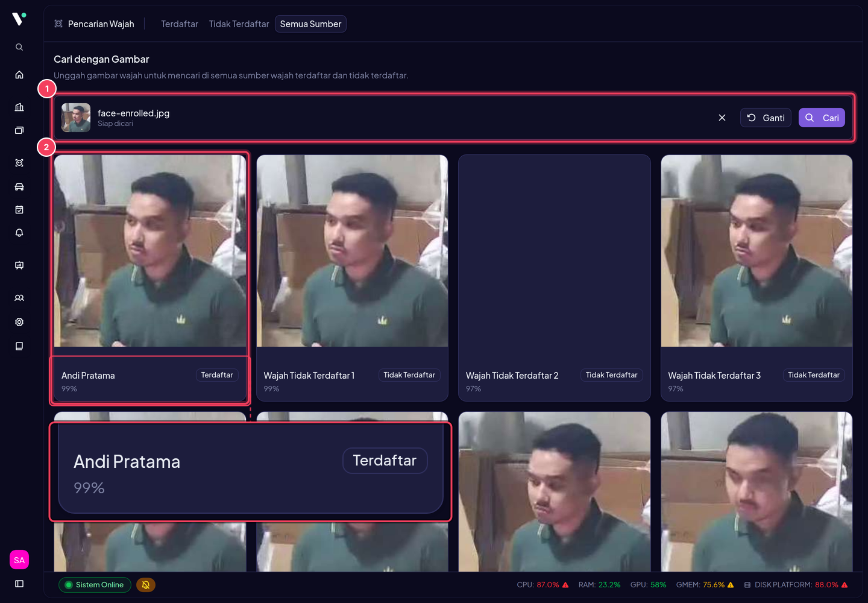Open the calendar check icon in sidebar
868x603 pixels.
[19, 210]
